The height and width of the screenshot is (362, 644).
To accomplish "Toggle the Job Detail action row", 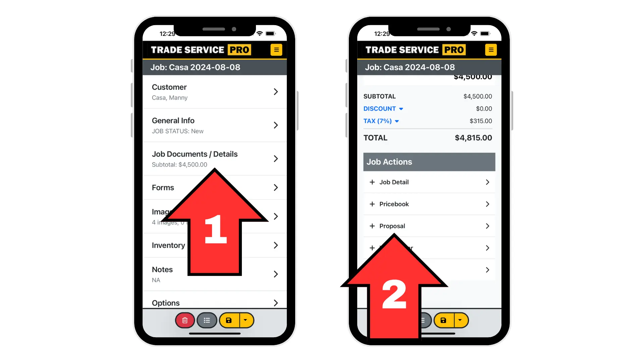I will click(428, 182).
